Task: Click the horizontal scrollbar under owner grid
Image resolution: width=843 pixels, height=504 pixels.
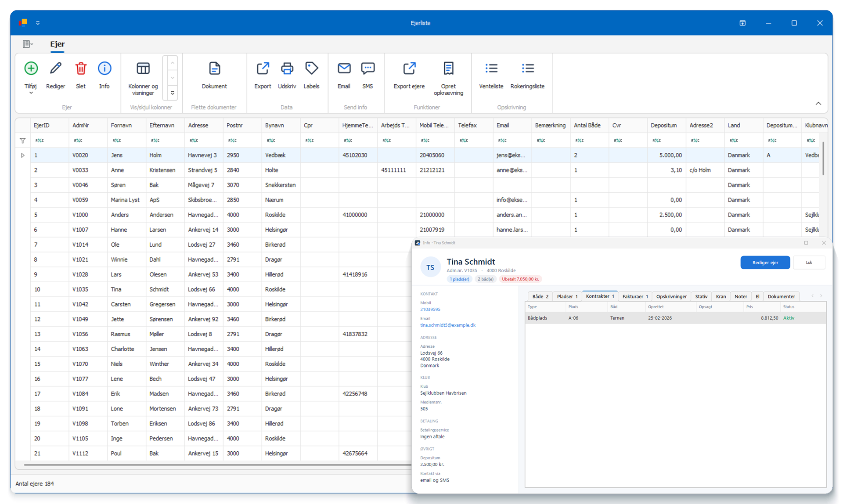Action: (x=217, y=464)
